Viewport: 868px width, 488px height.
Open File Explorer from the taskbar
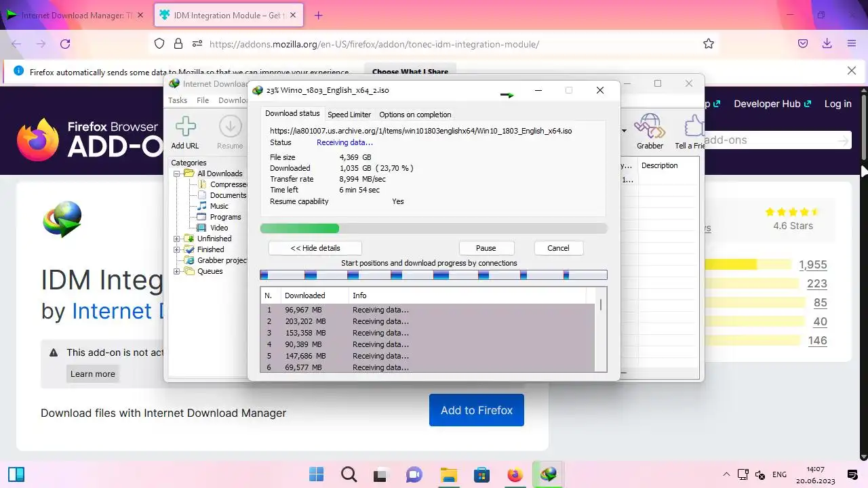(448, 474)
